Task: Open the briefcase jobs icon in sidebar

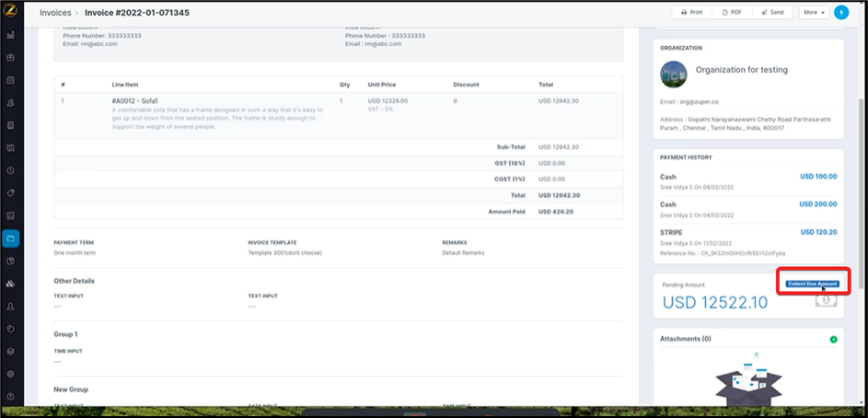Action: 10,58
